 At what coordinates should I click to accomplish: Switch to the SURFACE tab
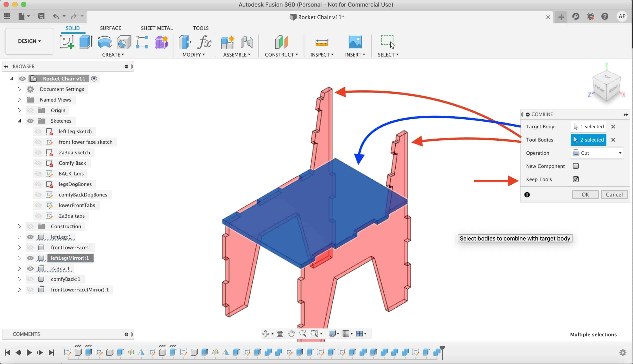pyautogui.click(x=111, y=28)
